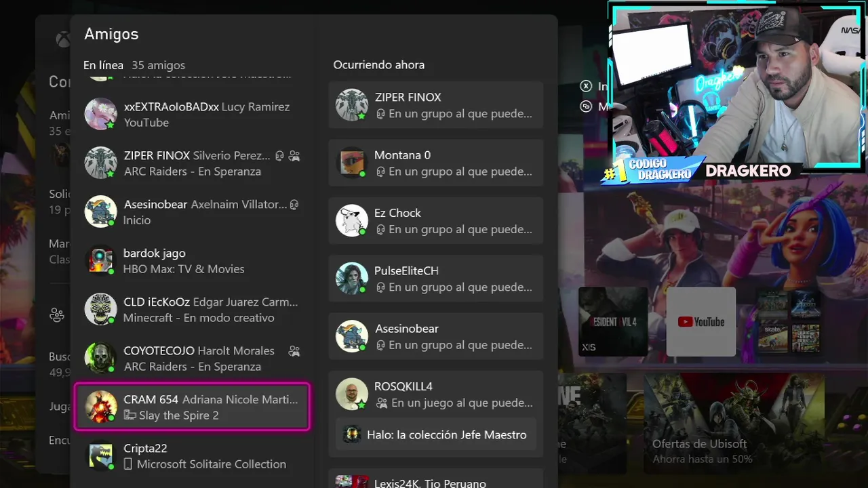The image size is (868, 488).
Task: Click CLD iEcKoOz skull avatar
Action: 100,309
